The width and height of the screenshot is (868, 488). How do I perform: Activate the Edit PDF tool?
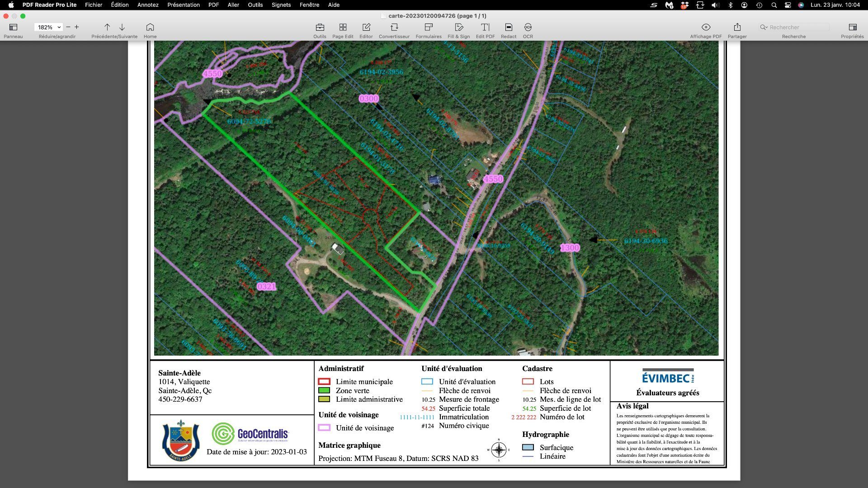[x=485, y=27]
